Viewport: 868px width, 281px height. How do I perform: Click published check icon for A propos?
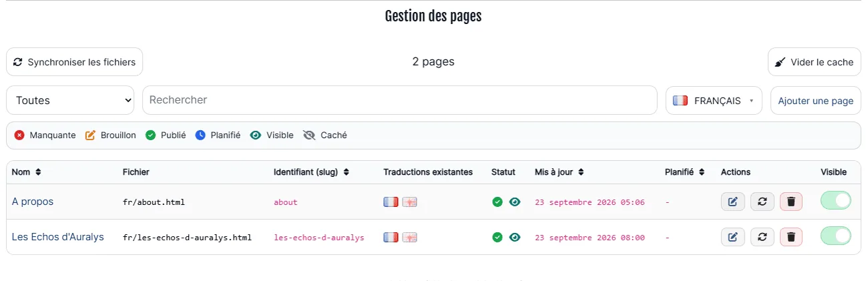pos(497,202)
